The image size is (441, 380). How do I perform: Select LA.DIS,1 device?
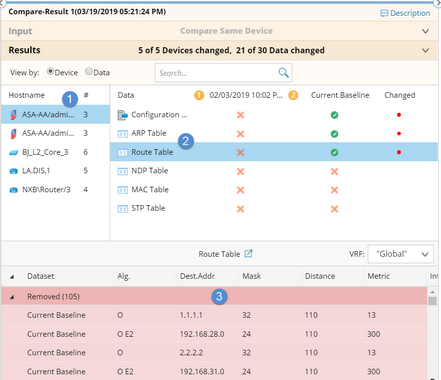(55, 171)
